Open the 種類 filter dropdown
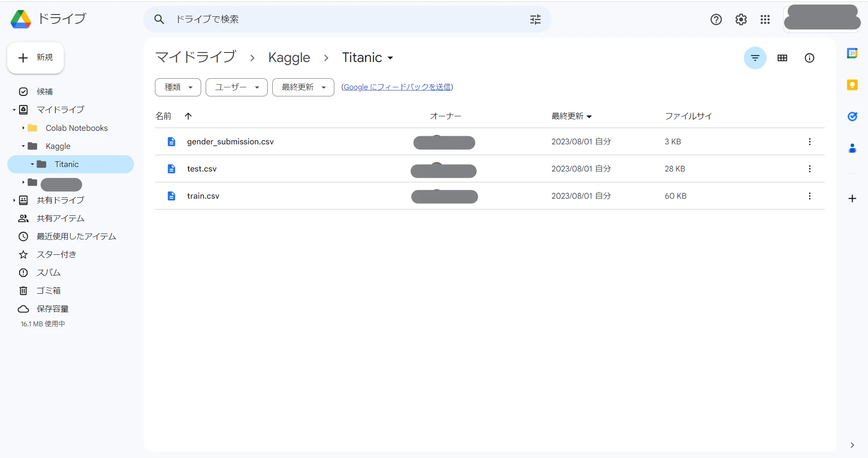This screenshot has width=868, height=458. pos(178,87)
